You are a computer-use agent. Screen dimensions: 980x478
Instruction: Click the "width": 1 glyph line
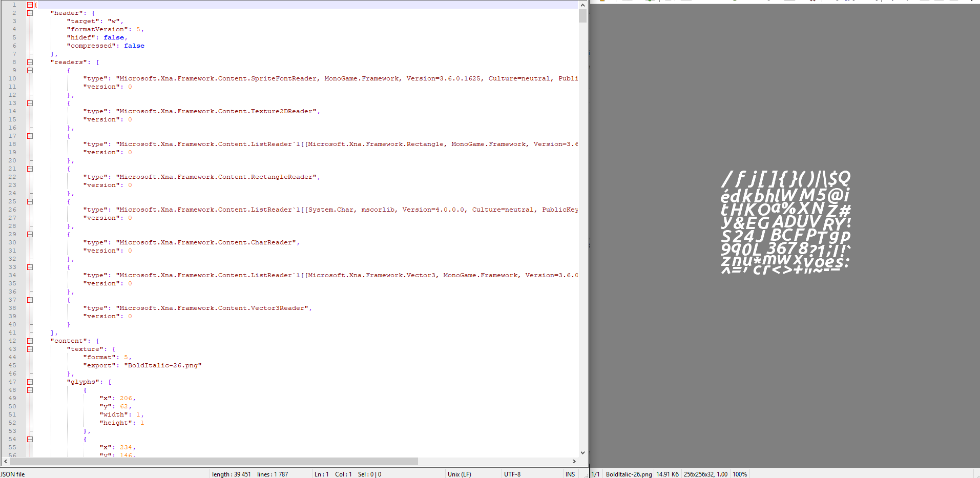pos(122,414)
